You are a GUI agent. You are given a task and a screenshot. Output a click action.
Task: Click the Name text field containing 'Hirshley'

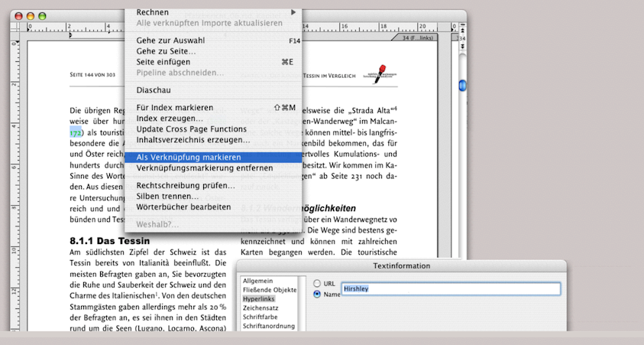[451, 289]
